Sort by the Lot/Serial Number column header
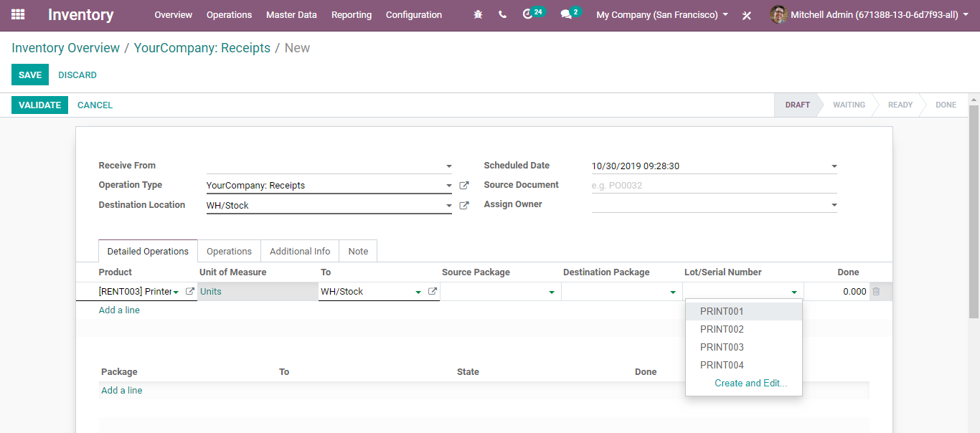 point(723,272)
